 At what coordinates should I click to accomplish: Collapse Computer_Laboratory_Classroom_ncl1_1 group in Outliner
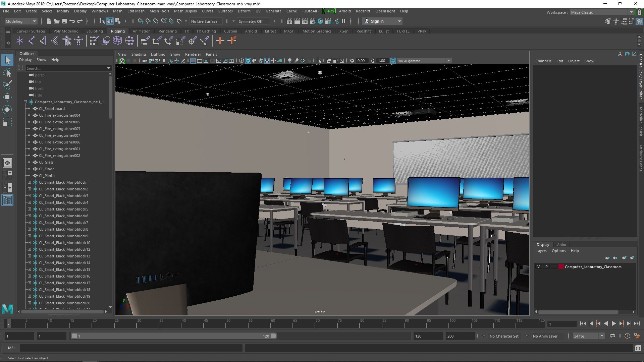coord(25,102)
